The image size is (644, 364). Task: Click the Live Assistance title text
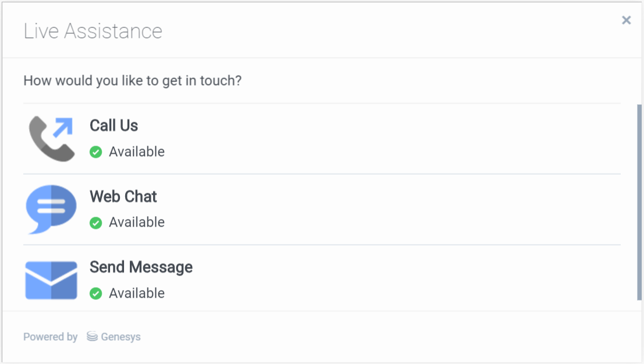(x=93, y=31)
